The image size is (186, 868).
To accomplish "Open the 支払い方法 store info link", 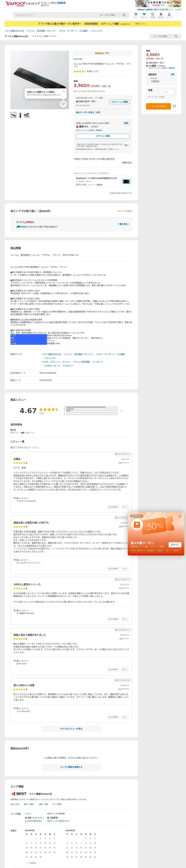I will tap(15, 804).
